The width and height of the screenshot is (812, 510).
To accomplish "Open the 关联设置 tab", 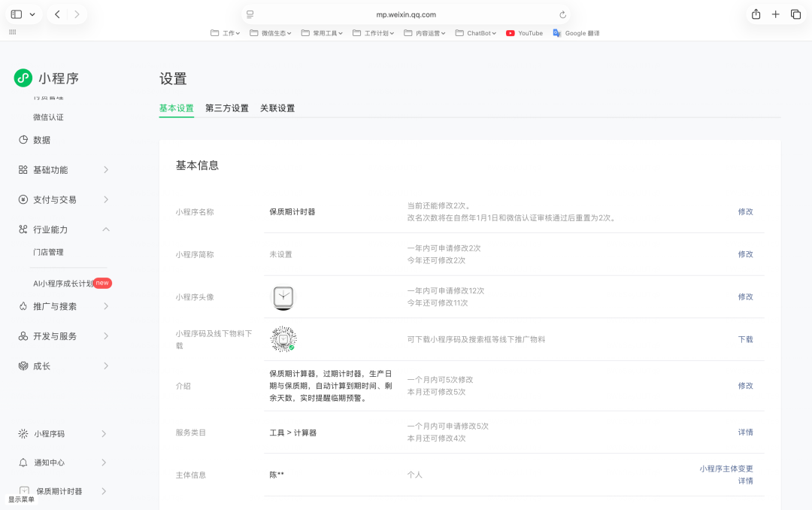I will point(278,108).
